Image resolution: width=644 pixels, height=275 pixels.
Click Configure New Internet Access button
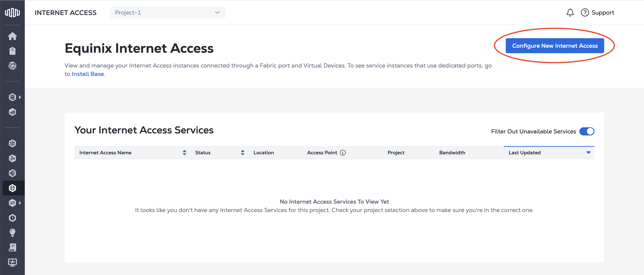coord(554,46)
